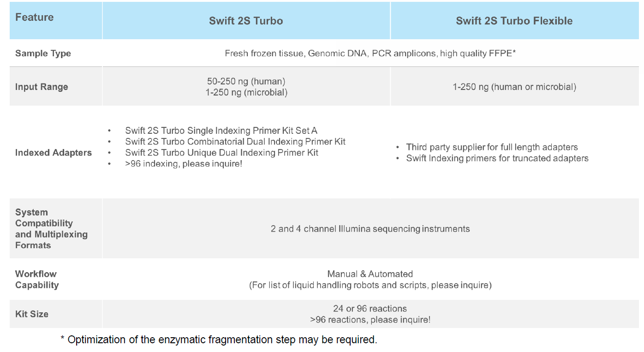This screenshot has width=644, height=352.
Task: Select the Indexed Adapters row label
Action: click(x=54, y=153)
